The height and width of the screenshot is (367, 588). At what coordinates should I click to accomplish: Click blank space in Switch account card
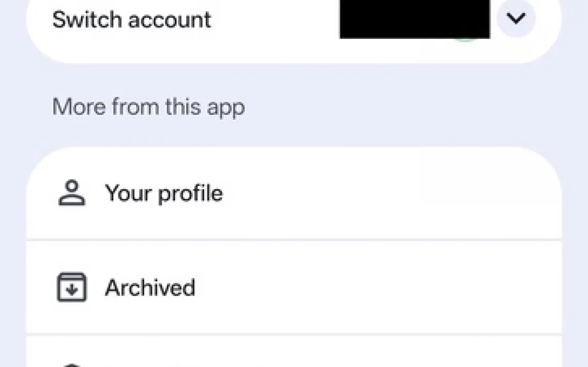(277, 31)
